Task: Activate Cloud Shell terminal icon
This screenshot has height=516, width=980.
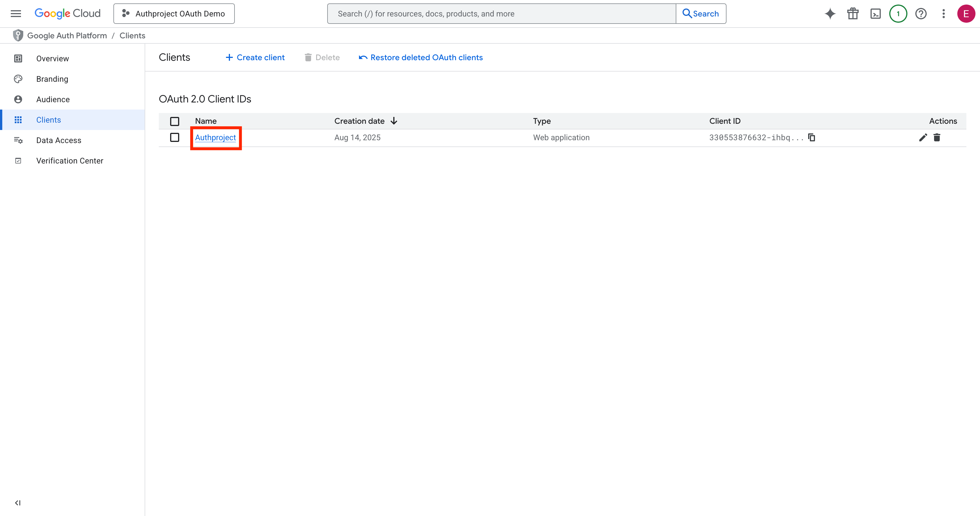Action: pos(875,14)
